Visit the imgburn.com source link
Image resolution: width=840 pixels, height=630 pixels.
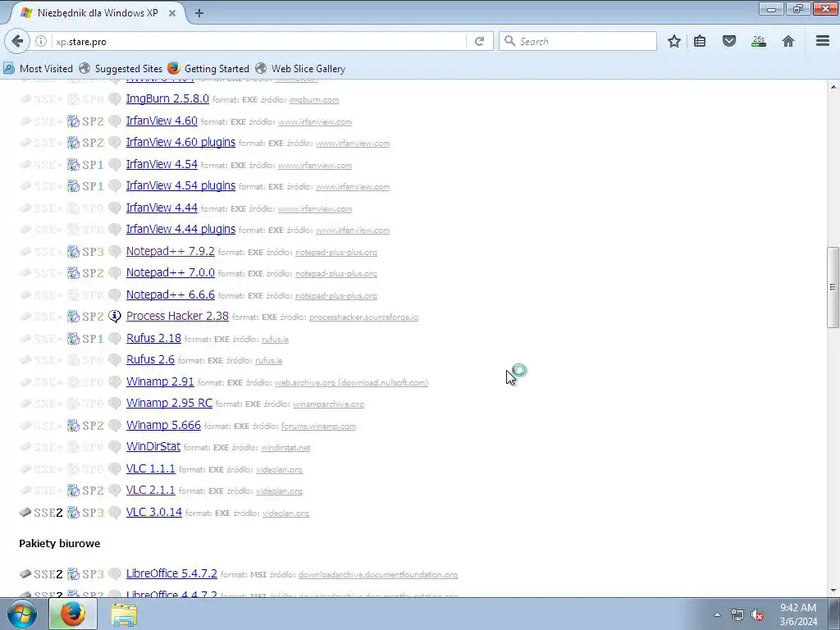[x=314, y=100]
